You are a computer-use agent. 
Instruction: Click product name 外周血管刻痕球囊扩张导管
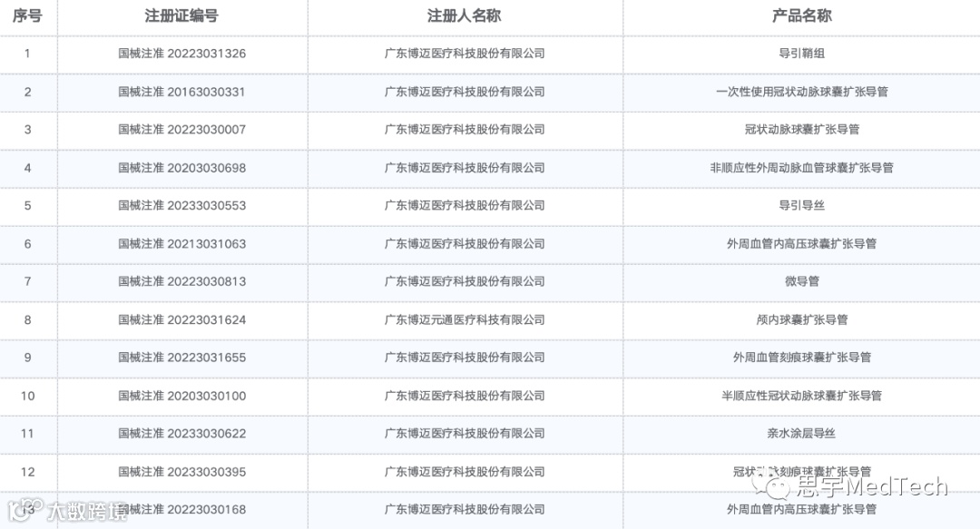802,358
